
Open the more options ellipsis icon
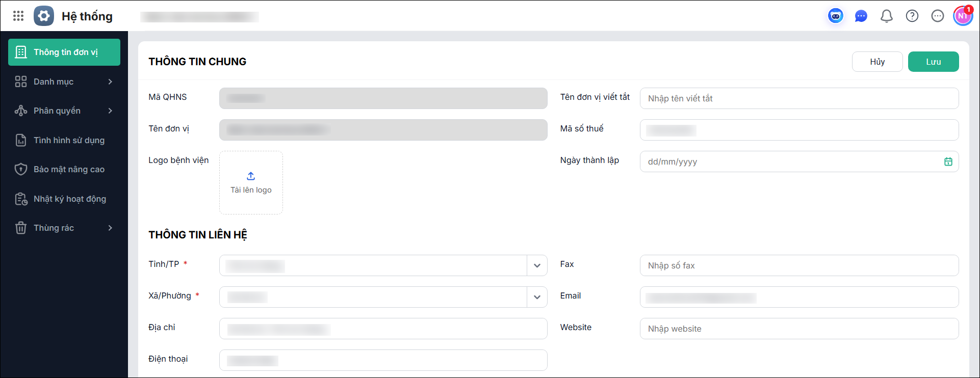point(938,16)
